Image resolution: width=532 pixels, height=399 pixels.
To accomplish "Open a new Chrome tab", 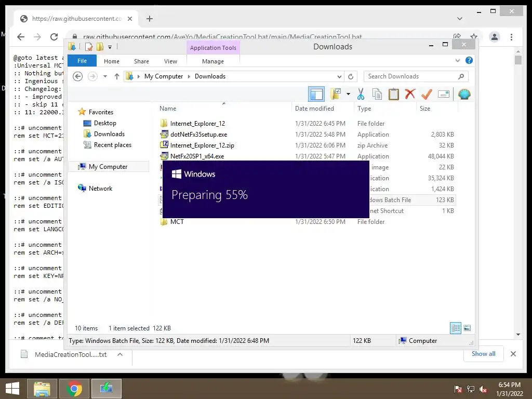I will [x=150, y=19].
